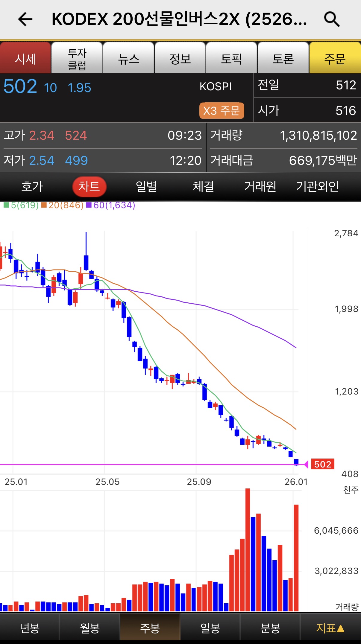Screen dimensions: 361x644
Task: Select the 토론 discussion tab
Action: (283, 58)
